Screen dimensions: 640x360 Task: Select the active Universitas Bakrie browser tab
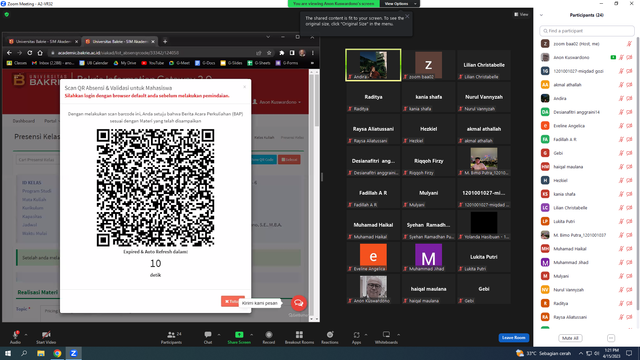point(120,42)
